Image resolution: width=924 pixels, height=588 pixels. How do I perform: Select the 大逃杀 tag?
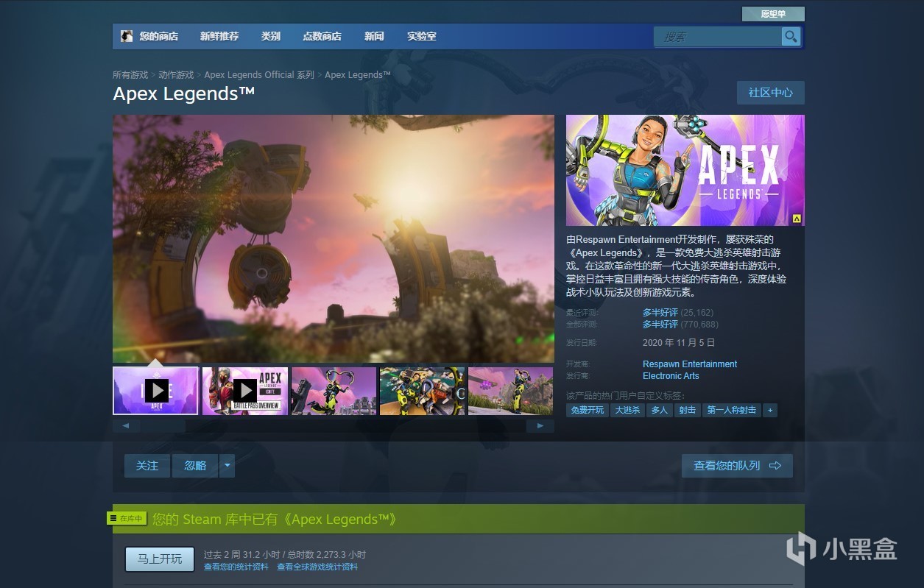coord(628,410)
